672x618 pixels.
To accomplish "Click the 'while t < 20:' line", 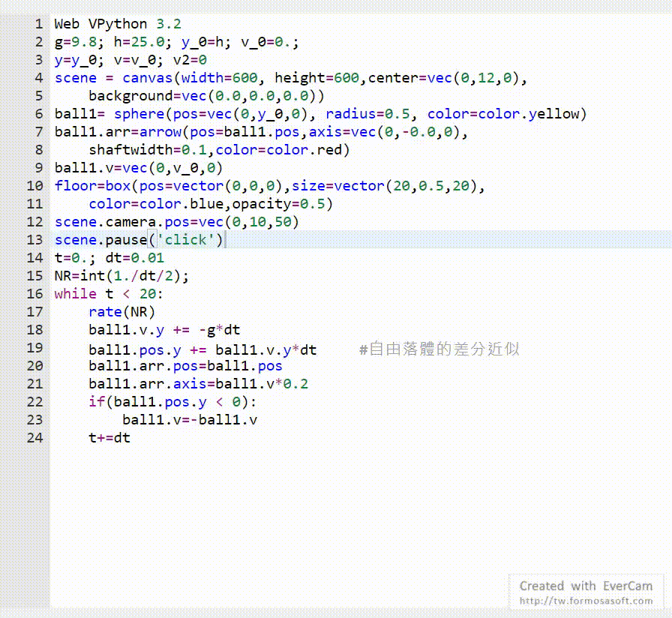I will pos(109,294).
